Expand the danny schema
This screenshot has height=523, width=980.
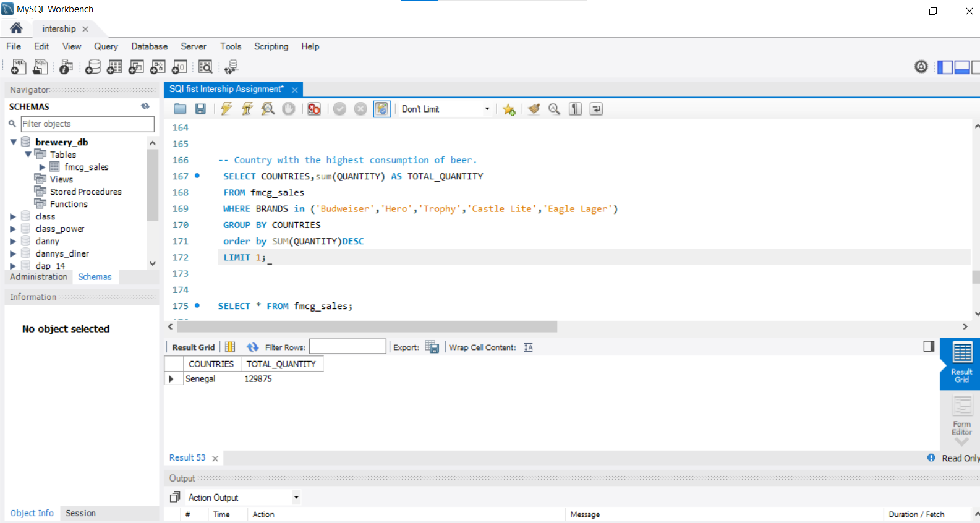(x=13, y=241)
